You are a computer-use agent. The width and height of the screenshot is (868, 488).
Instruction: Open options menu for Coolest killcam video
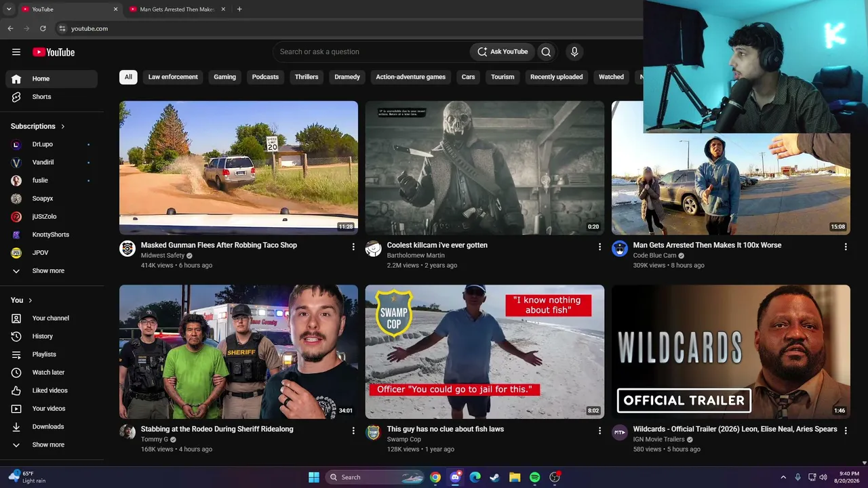[599, 247]
